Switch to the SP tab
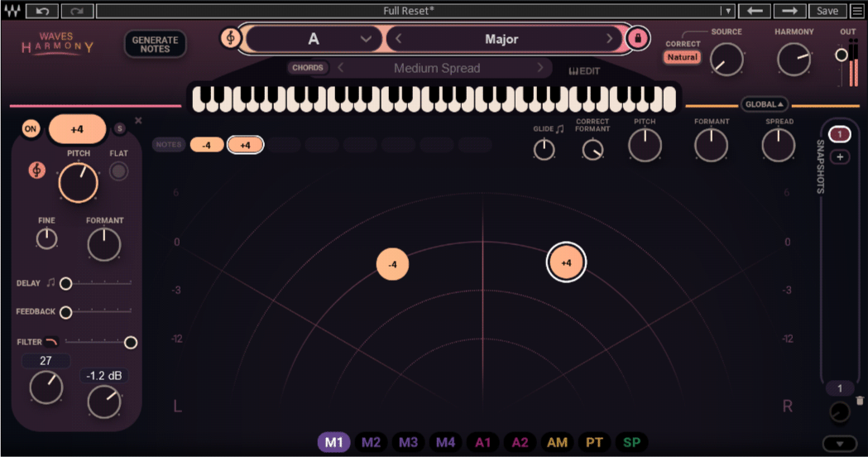 click(631, 442)
